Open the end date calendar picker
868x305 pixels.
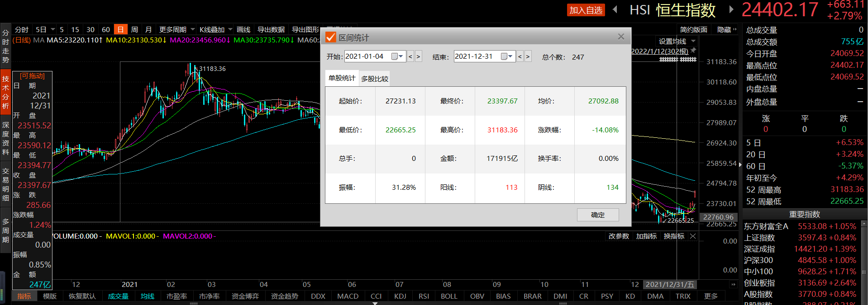506,56
